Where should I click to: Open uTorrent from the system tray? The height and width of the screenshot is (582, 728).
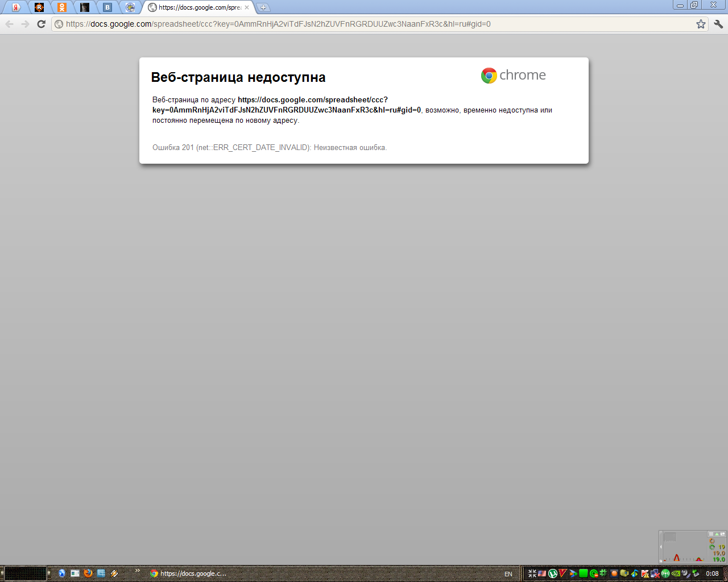pos(553,573)
